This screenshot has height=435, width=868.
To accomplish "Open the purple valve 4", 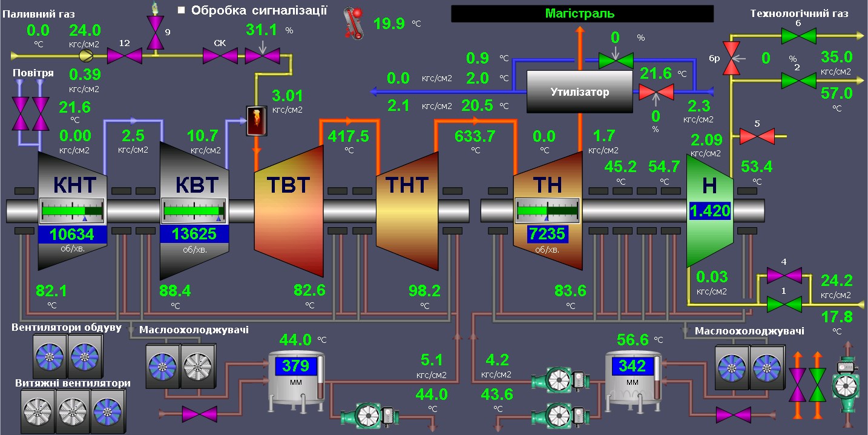I will pos(784,276).
